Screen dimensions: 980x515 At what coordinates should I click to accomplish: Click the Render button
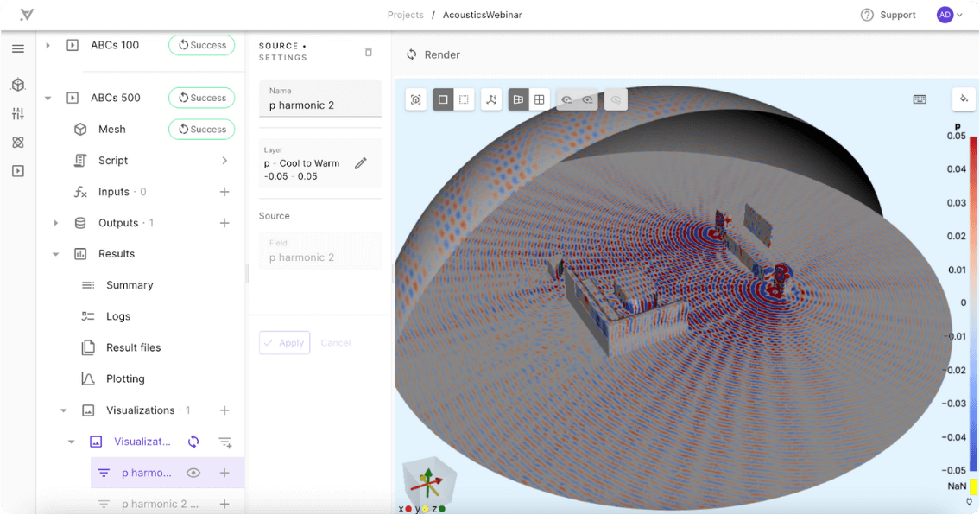coord(433,54)
